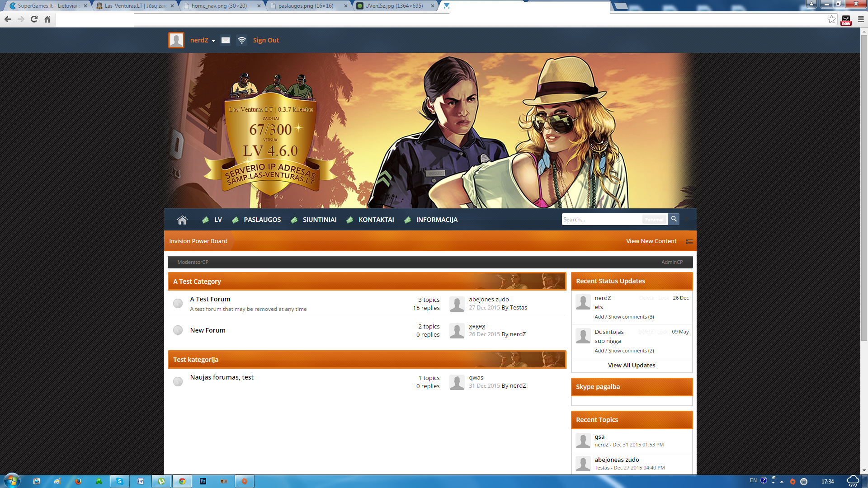Click avatar beside gegeg last post
Image resolution: width=868 pixels, height=488 pixels.
457,331
